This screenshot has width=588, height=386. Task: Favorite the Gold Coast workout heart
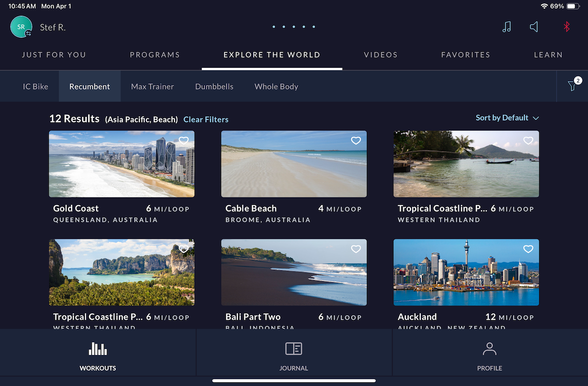tap(183, 141)
